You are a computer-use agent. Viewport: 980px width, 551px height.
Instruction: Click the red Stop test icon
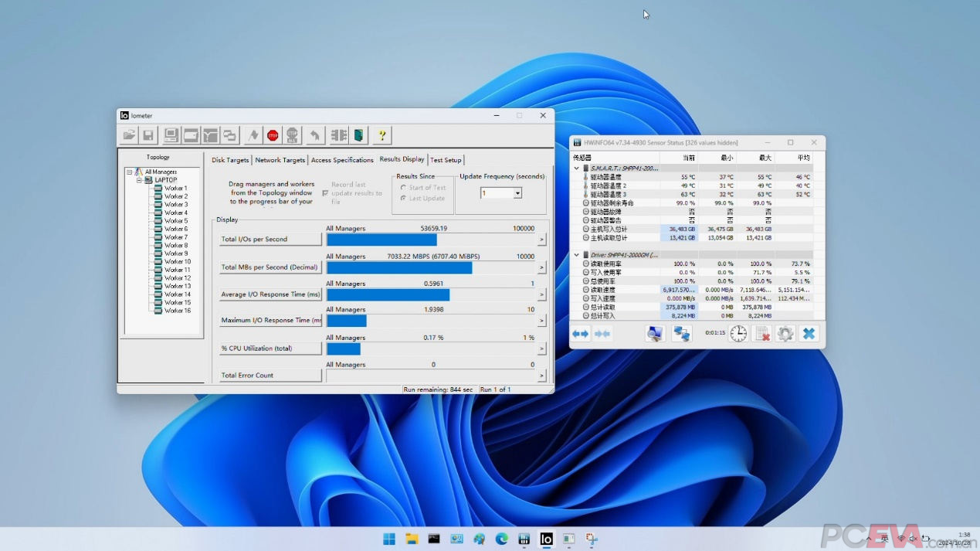pos(273,135)
